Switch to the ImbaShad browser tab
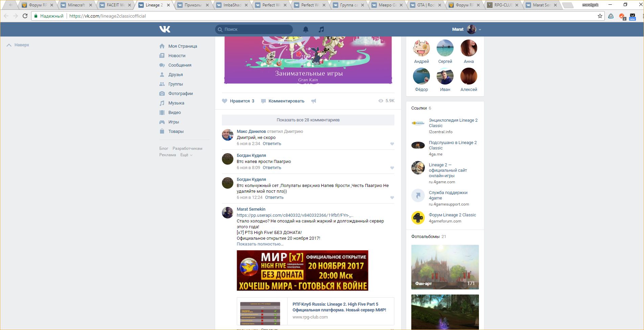This screenshot has height=330, width=644. tap(232, 5)
